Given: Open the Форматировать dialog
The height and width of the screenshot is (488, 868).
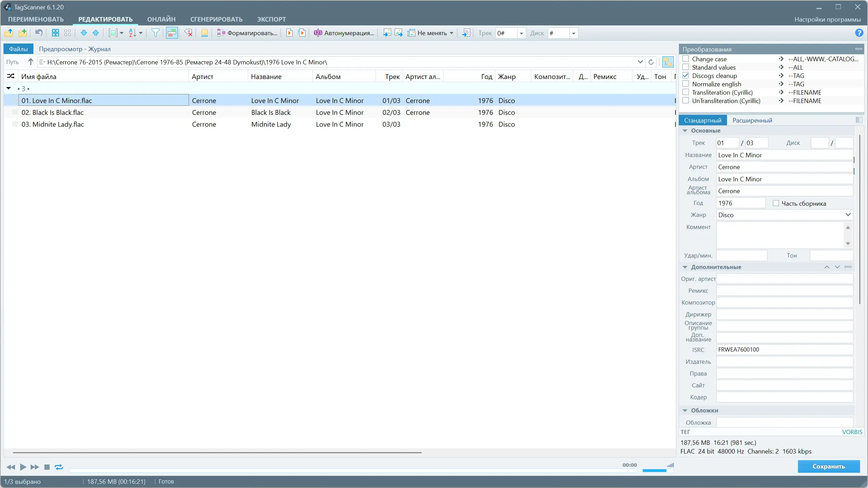Looking at the screenshot, I should [x=247, y=33].
